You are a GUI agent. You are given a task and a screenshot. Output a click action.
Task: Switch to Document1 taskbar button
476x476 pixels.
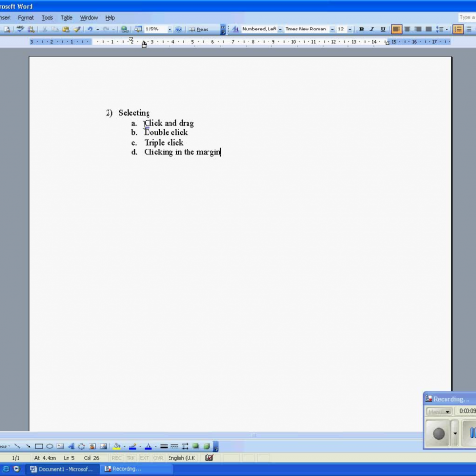point(63,469)
